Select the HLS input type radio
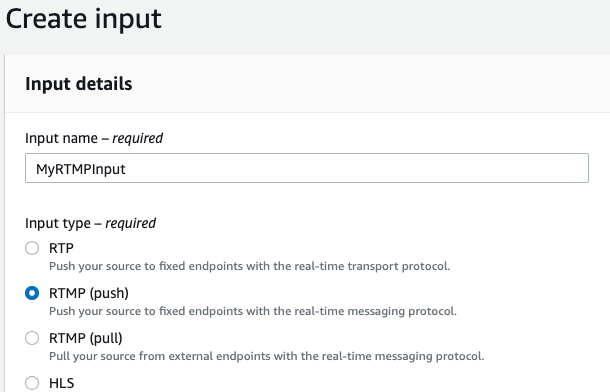Image resolution: width=610 pixels, height=392 pixels. coord(32,383)
